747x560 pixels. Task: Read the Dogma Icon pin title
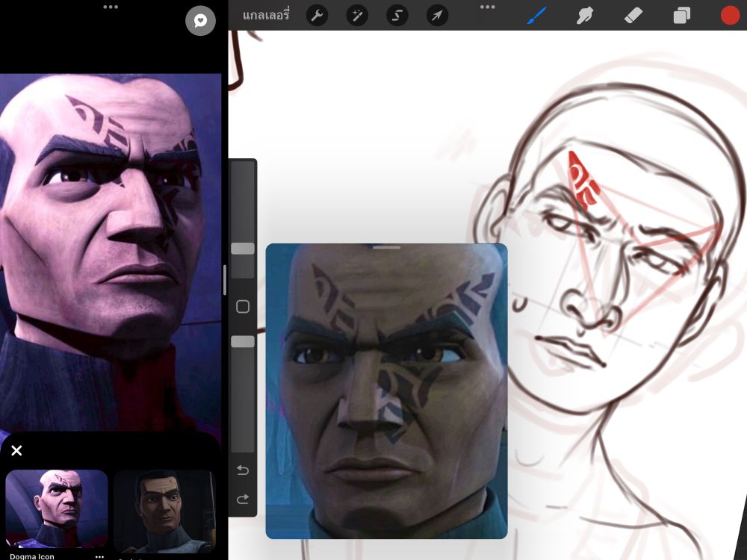click(32, 556)
